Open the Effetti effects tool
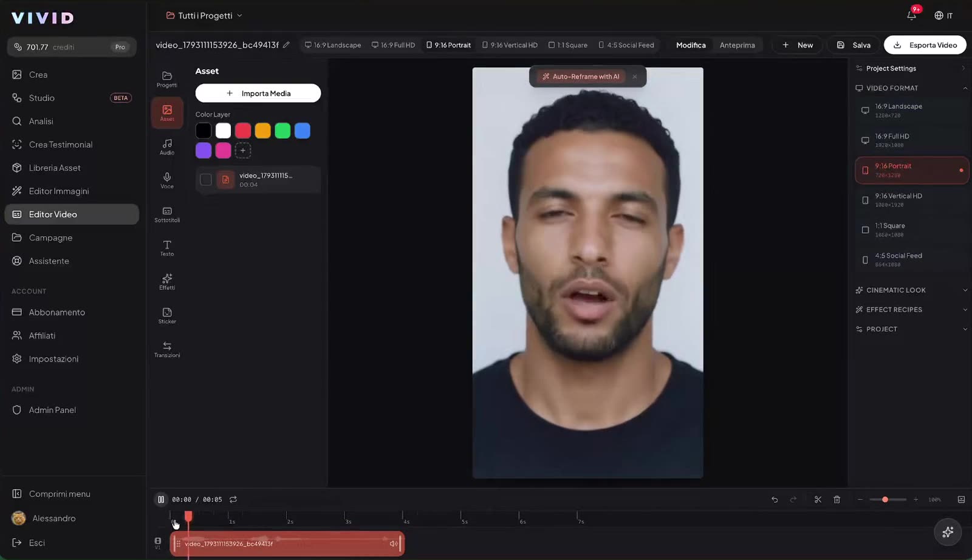Image resolution: width=972 pixels, height=560 pixels. point(167,282)
